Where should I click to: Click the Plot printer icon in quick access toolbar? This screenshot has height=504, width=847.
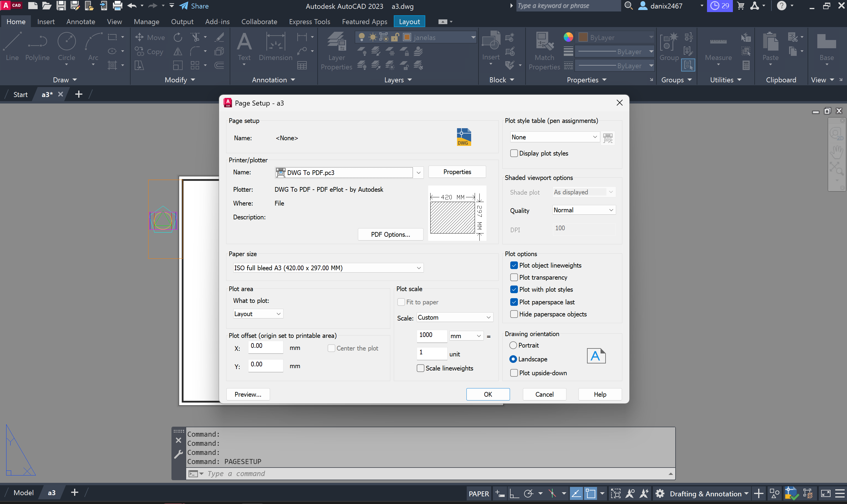pyautogui.click(x=117, y=6)
